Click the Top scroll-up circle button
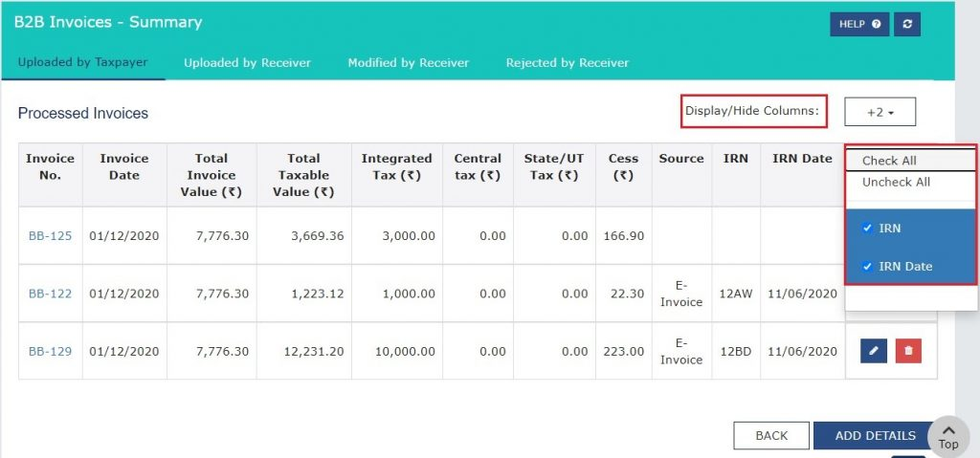980x458 pixels. click(x=947, y=435)
